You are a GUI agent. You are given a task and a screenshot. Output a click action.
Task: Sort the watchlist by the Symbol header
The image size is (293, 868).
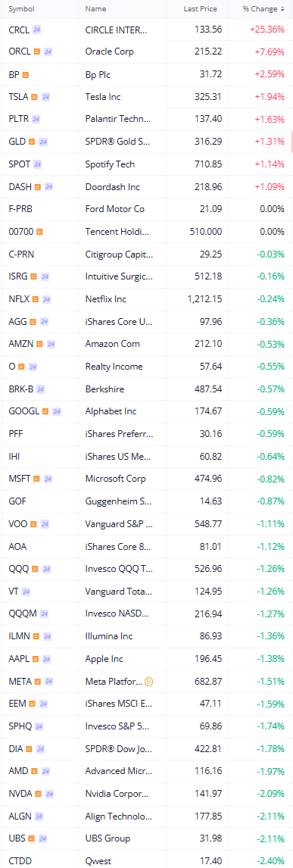pyautogui.click(x=21, y=9)
